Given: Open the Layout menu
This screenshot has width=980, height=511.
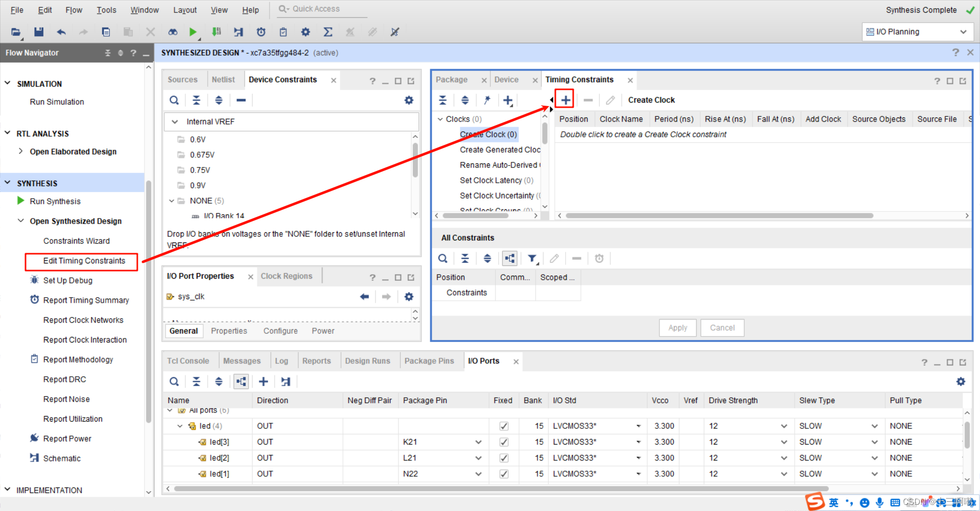Looking at the screenshot, I should (185, 10).
